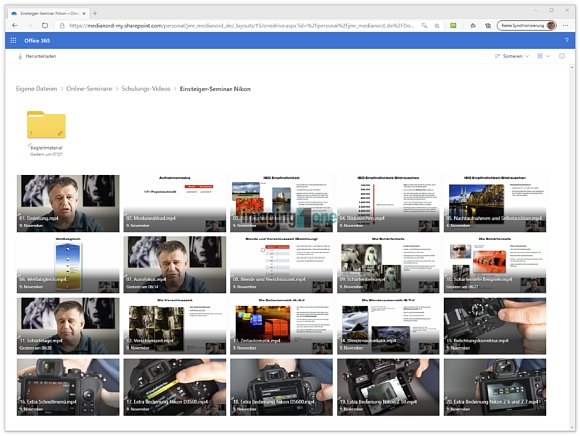Go back with the browser back arrow
This screenshot has width=580, height=436.
(15, 26)
